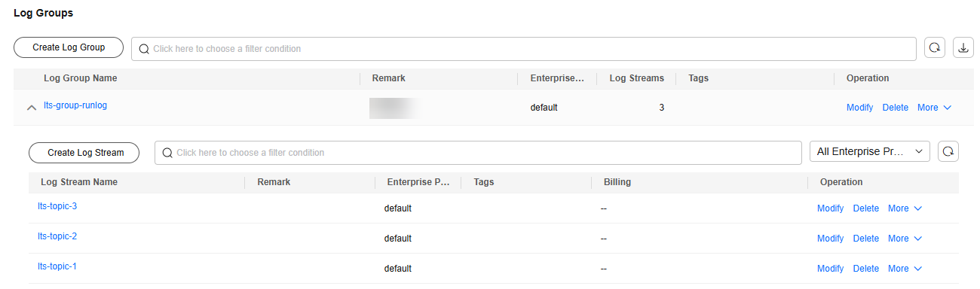Open the All Enterprise Projects dropdown
This screenshot has height=289, width=980.
(x=869, y=152)
